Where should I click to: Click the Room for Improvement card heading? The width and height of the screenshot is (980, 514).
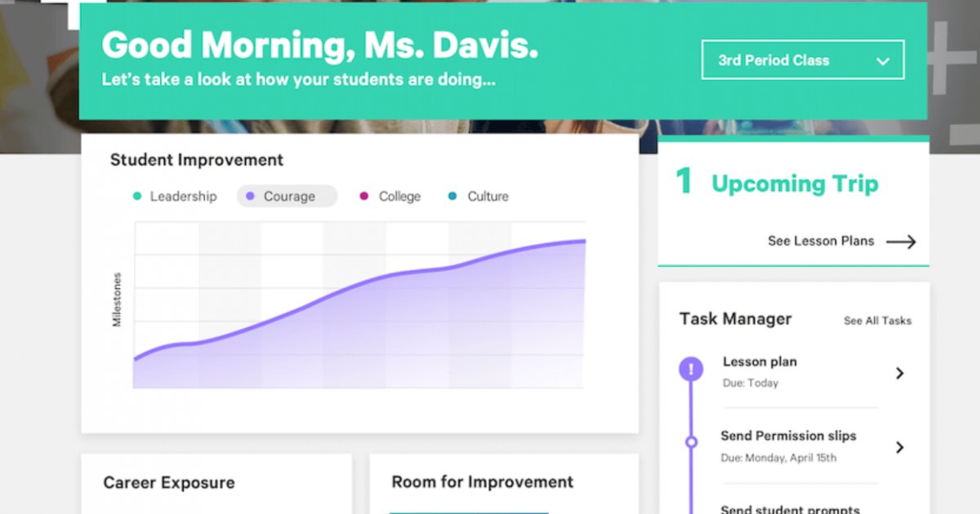pos(483,482)
